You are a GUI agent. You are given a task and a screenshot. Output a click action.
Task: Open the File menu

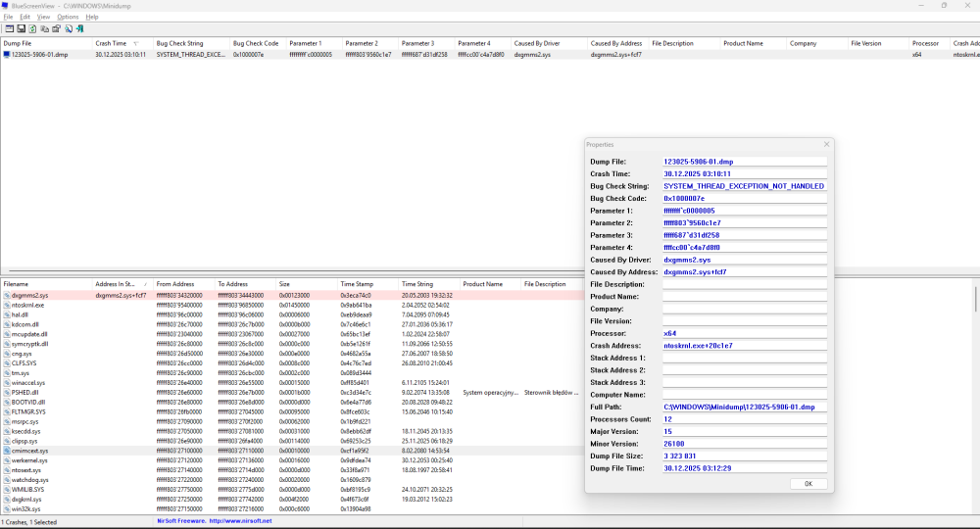pyautogui.click(x=8, y=17)
